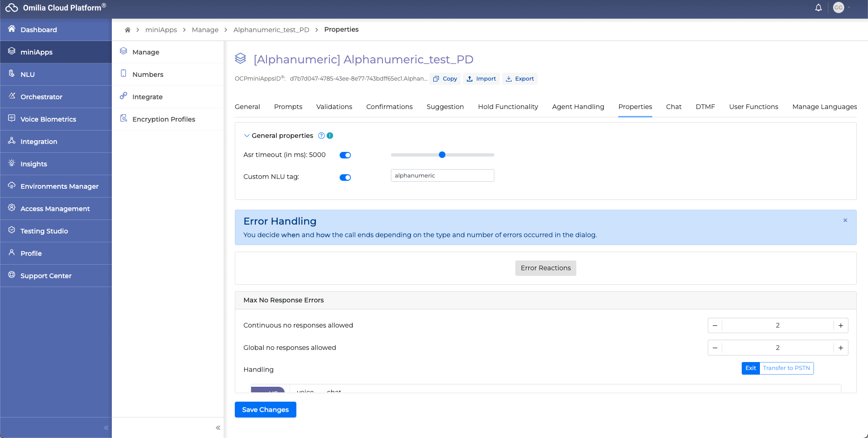Viewport: 868px width, 438px height.
Task: Collapse the main left sidebar
Action: click(106, 428)
